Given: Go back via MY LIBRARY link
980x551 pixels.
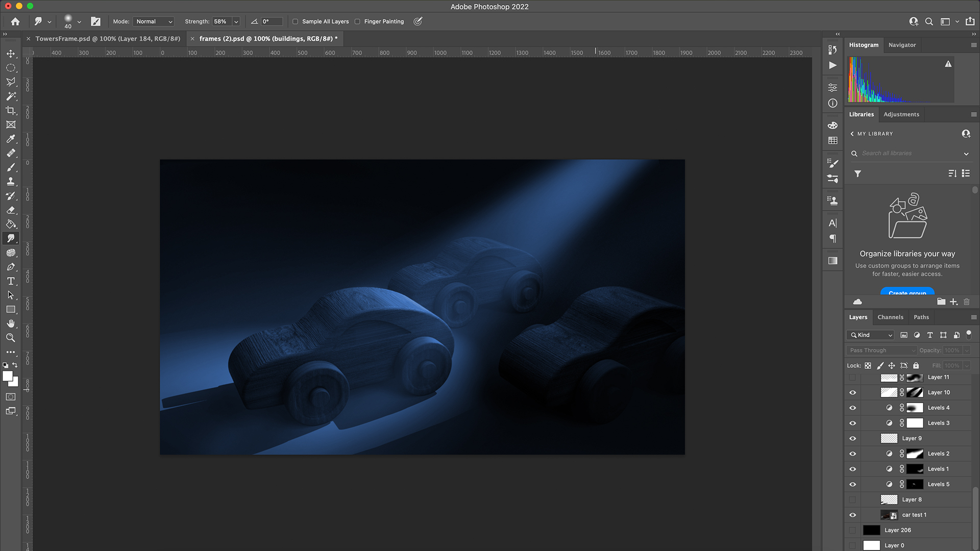Looking at the screenshot, I should (872, 134).
